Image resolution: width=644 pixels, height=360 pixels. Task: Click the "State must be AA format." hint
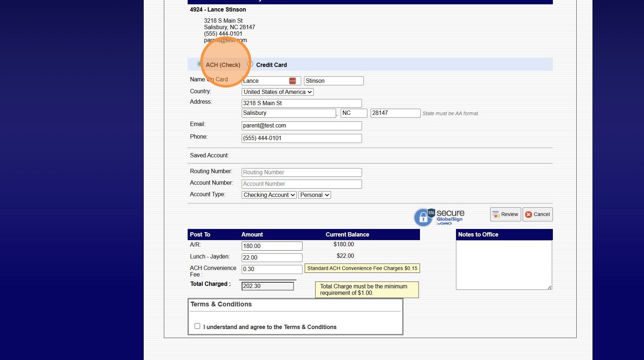451,113
